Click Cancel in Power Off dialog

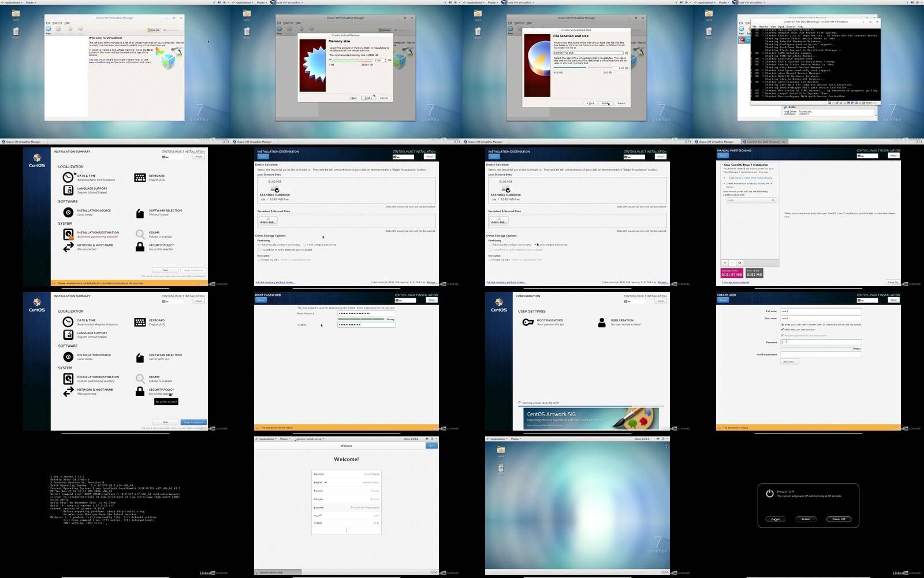coord(776,519)
